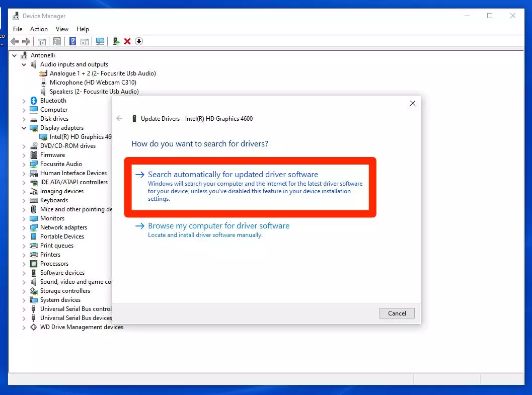The image size is (532, 395).
Task: Maximize the Device Manager window
Action: coord(490,16)
